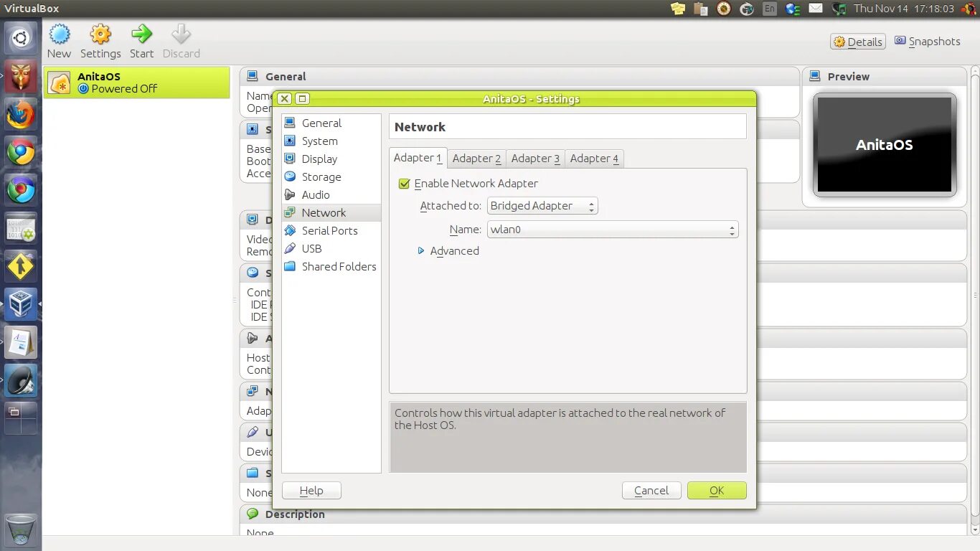
Task: Select General in the settings sidebar
Action: click(331, 123)
